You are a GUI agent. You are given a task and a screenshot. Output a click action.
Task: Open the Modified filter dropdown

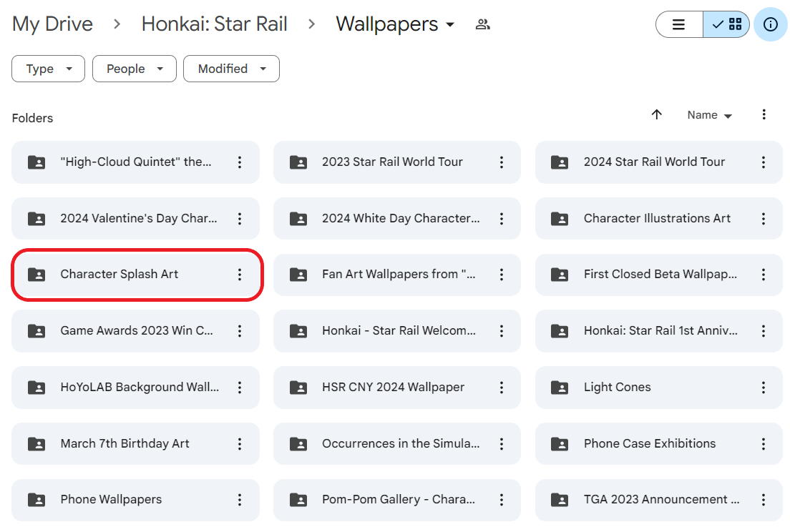(231, 69)
